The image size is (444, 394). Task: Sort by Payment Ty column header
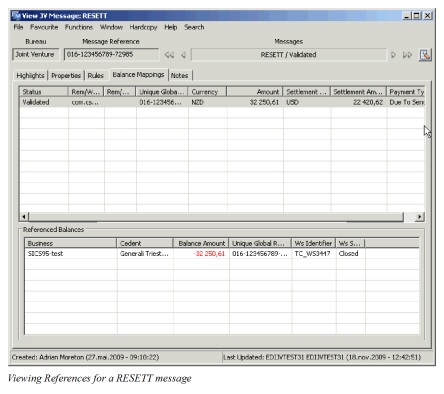406,92
